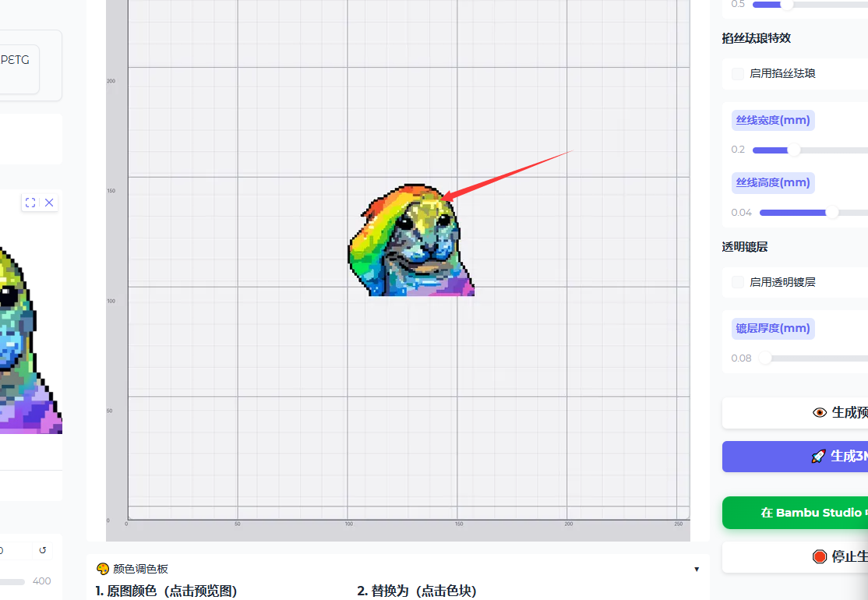Click the rainbow seal model in preview
Viewport: 868px width, 600px height.
pos(411,240)
